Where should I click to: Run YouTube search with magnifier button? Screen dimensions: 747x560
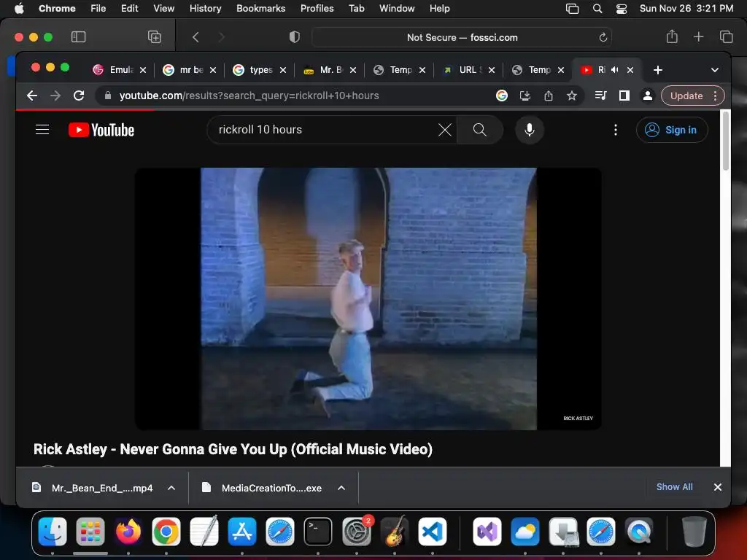pos(480,130)
